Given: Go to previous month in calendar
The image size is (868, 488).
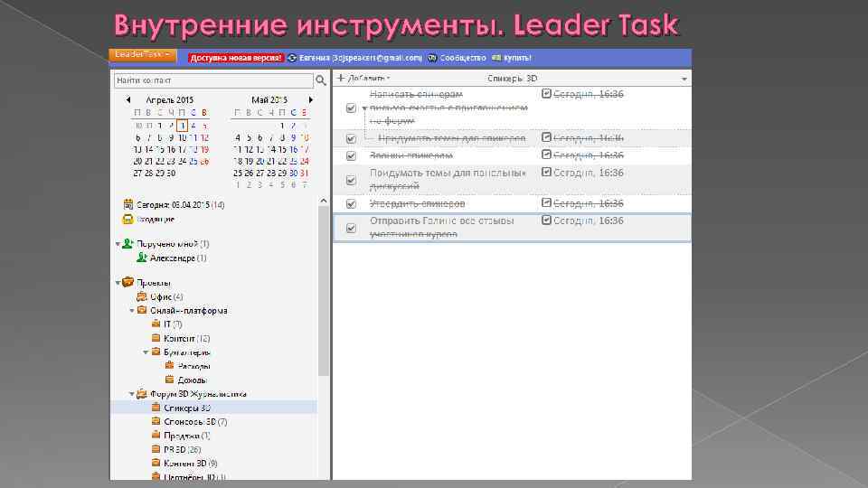Looking at the screenshot, I should point(128,99).
